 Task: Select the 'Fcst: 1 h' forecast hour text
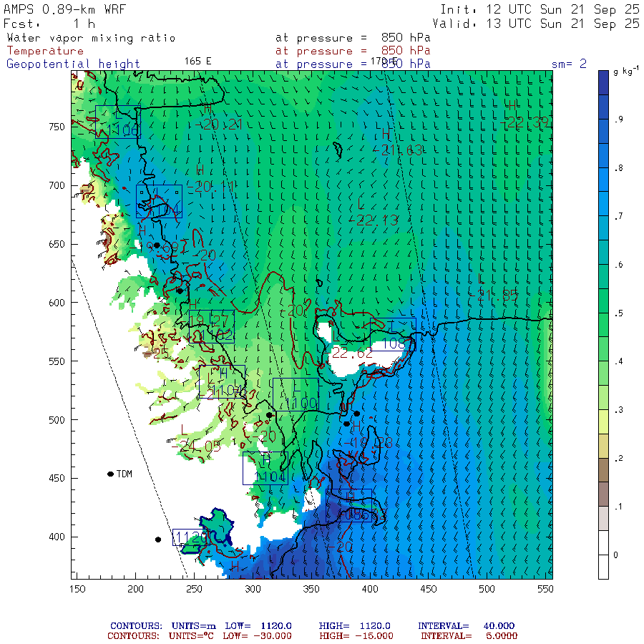49,24
